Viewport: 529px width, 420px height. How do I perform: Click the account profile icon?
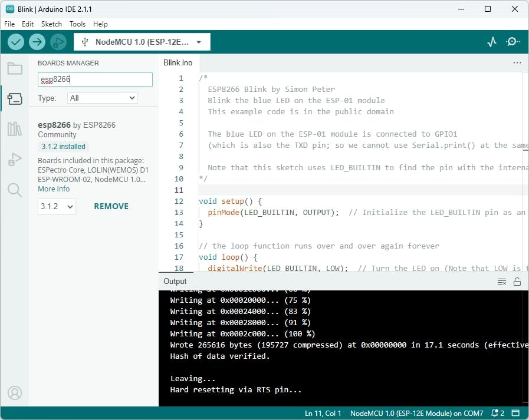[15, 393]
